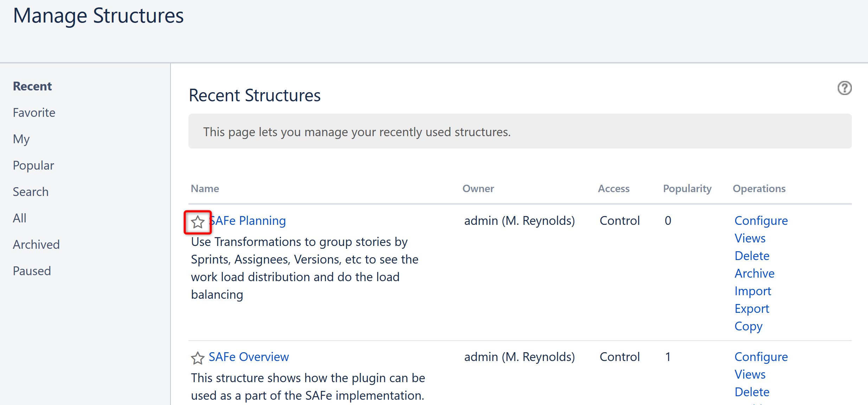This screenshot has height=405, width=868.
Task: Open the Archived structures list
Action: point(36,245)
